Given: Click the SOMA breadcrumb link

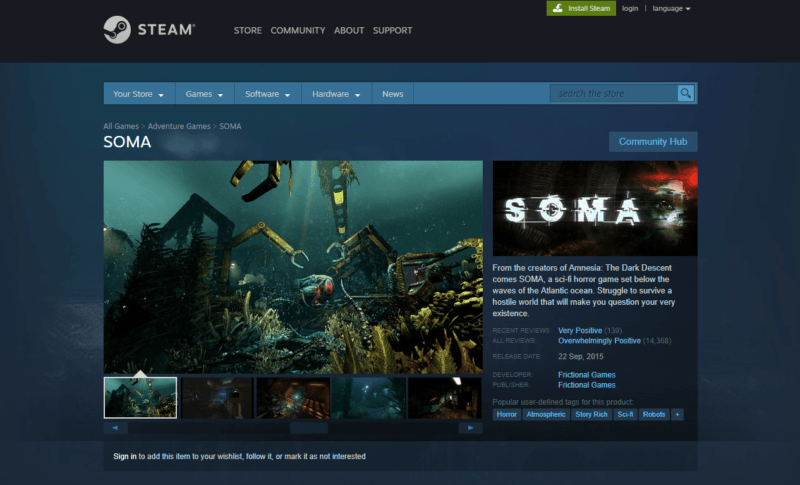Looking at the screenshot, I should (x=230, y=126).
